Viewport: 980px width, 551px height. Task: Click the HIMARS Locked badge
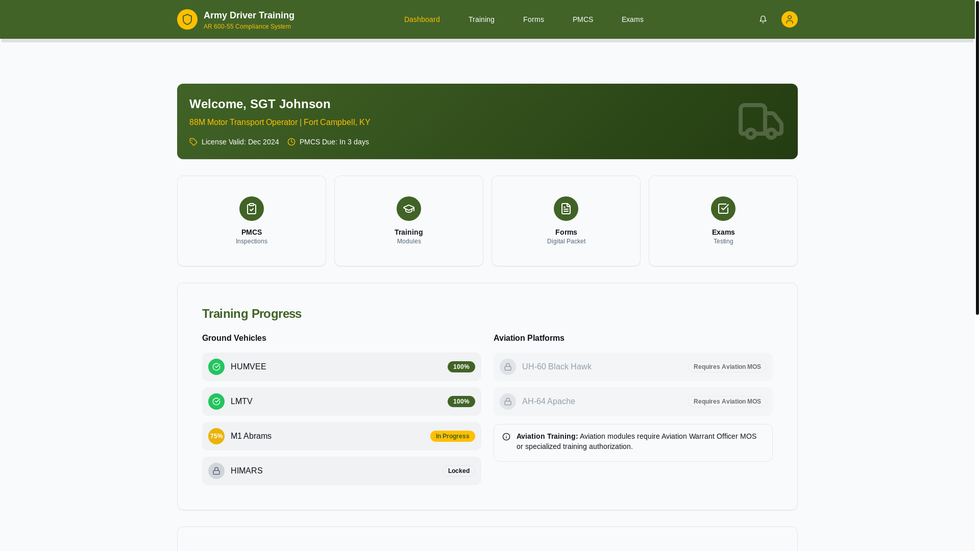[459, 471]
